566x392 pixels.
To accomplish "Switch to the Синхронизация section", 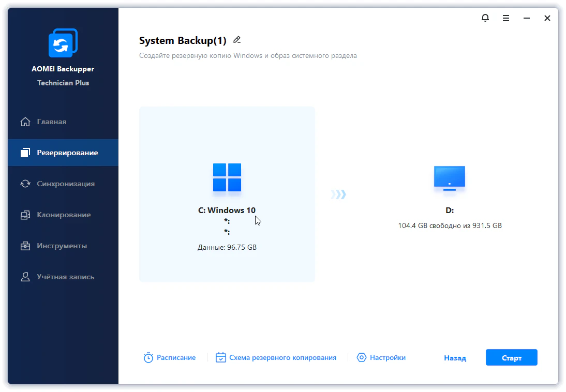I will 65,184.
